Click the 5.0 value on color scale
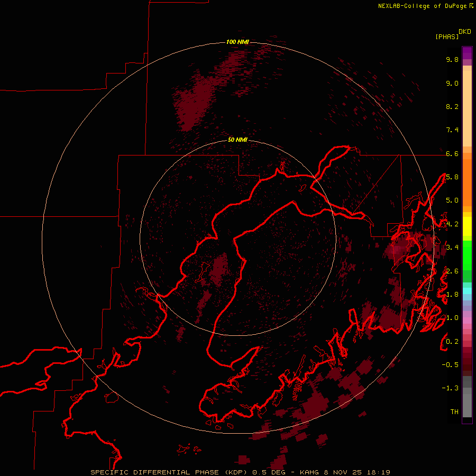This screenshot has width=476, height=476. coord(452,200)
